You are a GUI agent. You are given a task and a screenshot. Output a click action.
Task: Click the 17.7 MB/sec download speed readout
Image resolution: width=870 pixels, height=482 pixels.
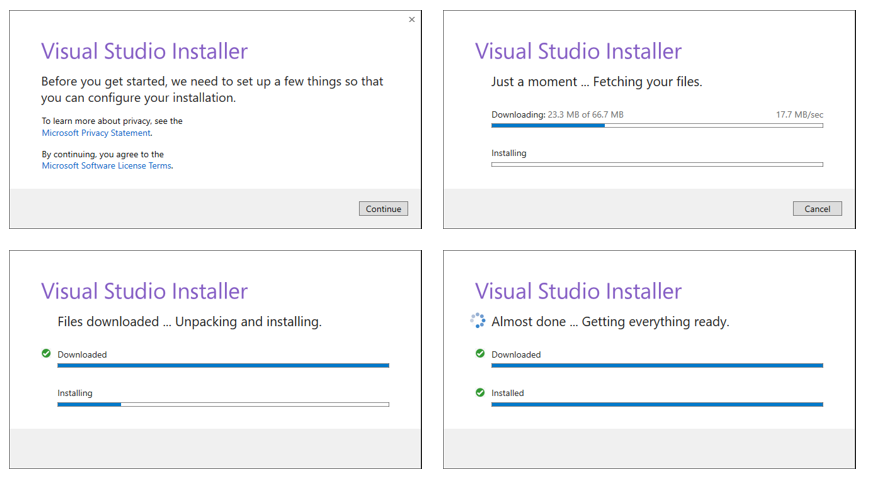click(x=799, y=115)
